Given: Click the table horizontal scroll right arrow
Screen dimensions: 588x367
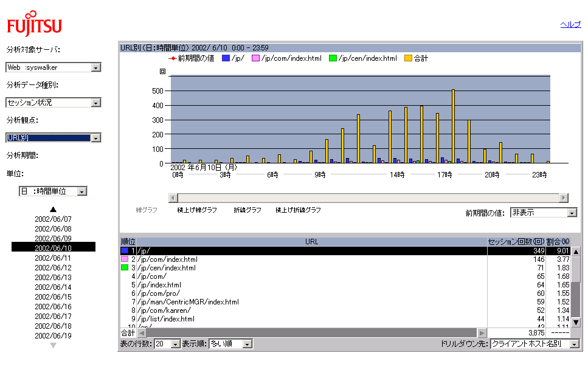Looking at the screenshot, I should [482, 332].
